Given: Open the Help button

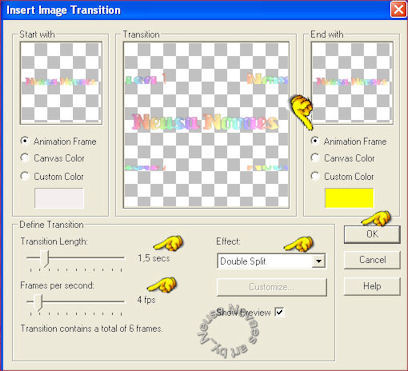Looking at the screenshot, I should 372,286.
